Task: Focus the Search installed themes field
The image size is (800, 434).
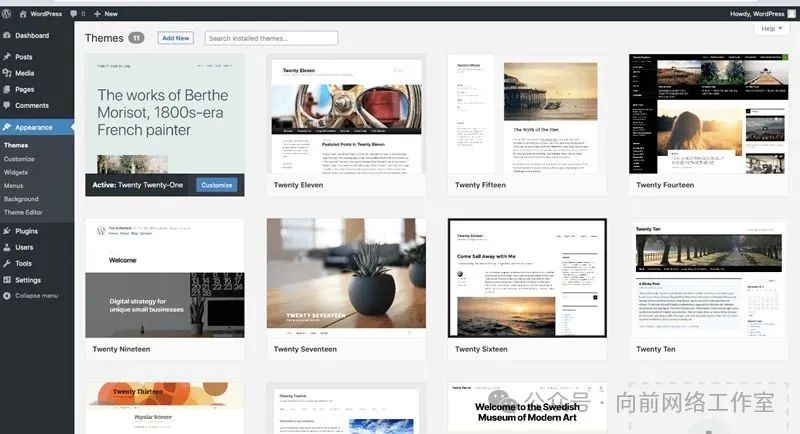Action: [271, 38]
